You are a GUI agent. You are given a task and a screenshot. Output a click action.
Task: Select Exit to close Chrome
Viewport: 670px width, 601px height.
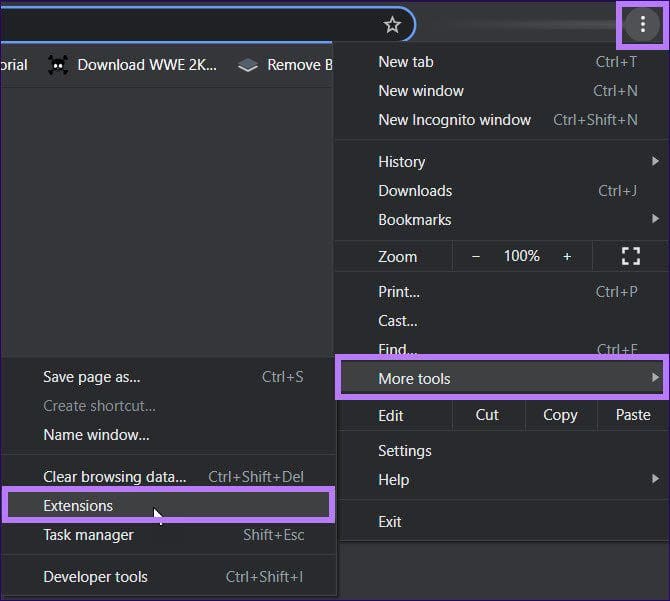pos(502,522)
